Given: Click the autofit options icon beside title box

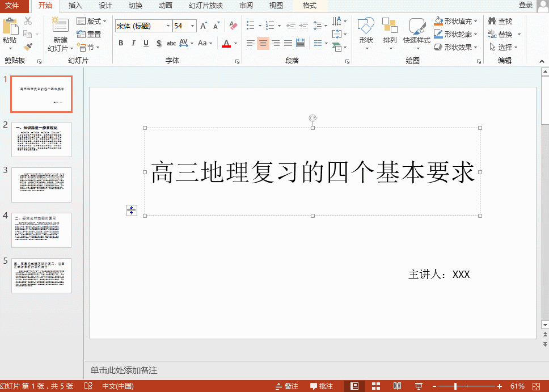Looking at the screenshot, I should (132, 210).
